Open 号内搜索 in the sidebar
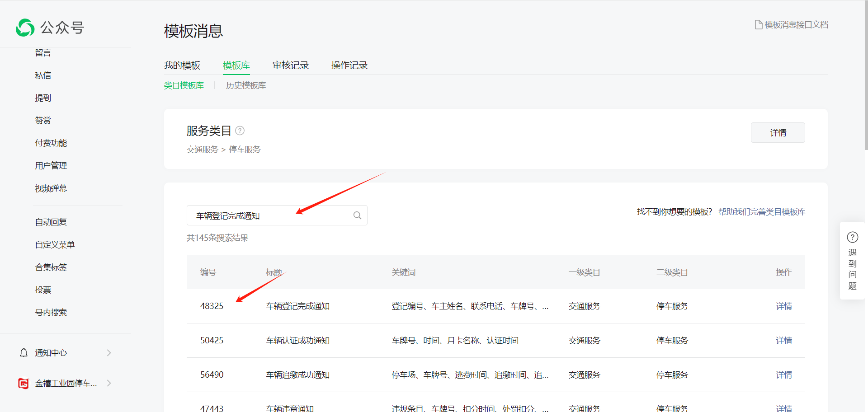 (51, 313)
